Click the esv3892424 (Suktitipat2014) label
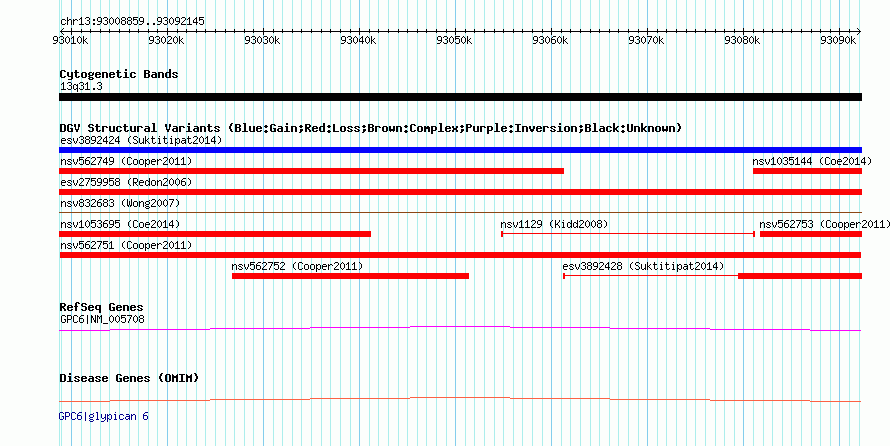890x446 pixels. tap(141, 140)
